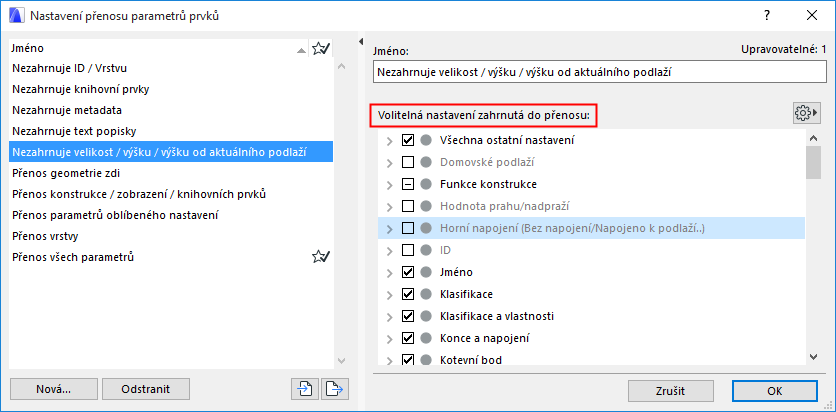Expand the Klasifikace a vlastnosti row

389,316
